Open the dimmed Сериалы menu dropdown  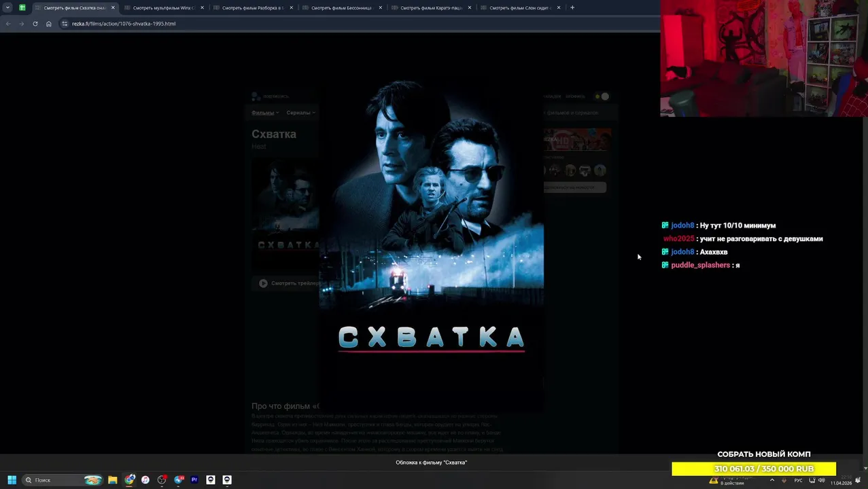tap(301, 113)
